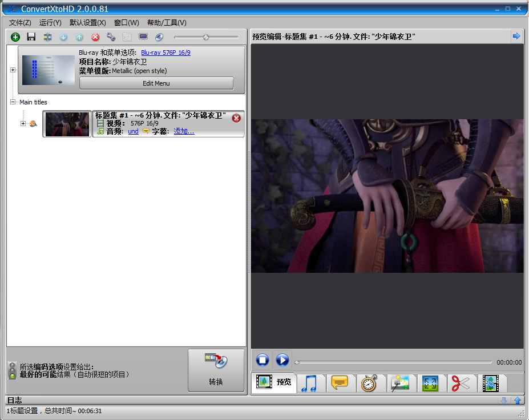Screen dimensions: 529x420
Task: Click red delete icon in toolbar
Action: click(x=95, y=37)
